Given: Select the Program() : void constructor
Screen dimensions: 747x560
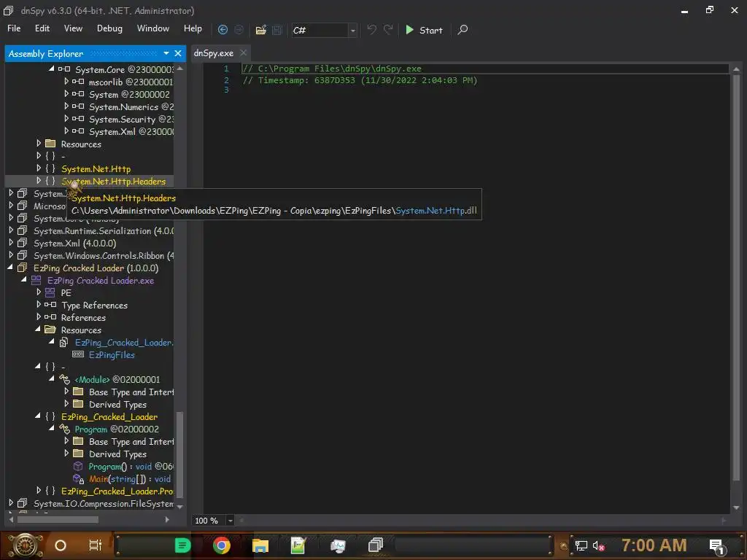Looking at the screenshot, I should [131, 467].
